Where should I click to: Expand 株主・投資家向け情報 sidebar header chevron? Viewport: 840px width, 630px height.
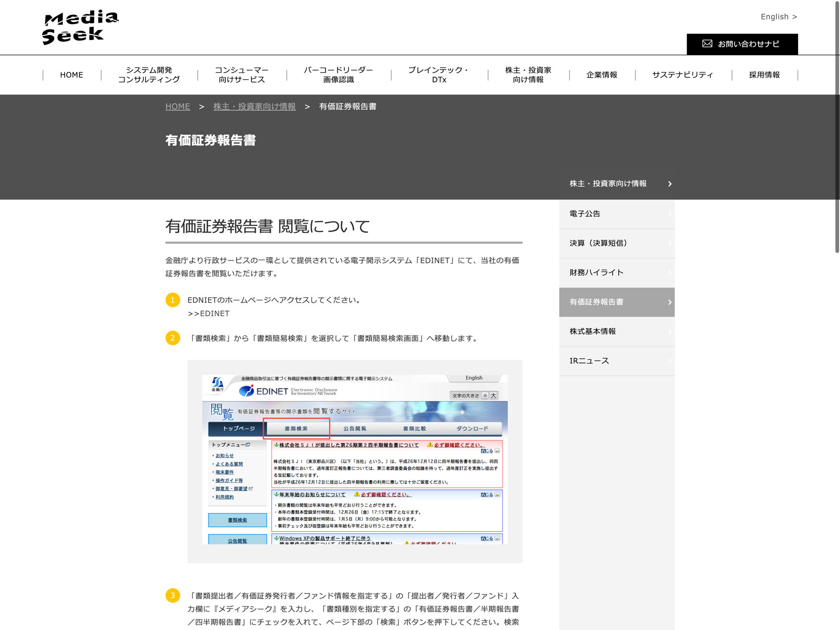pos(669,184)
